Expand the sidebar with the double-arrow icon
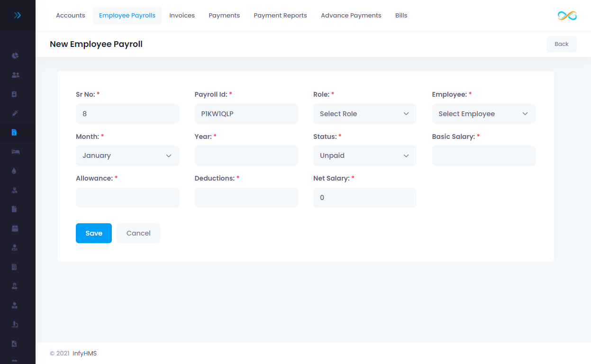This screenshot has height=364, width=591. pos(18,15)
